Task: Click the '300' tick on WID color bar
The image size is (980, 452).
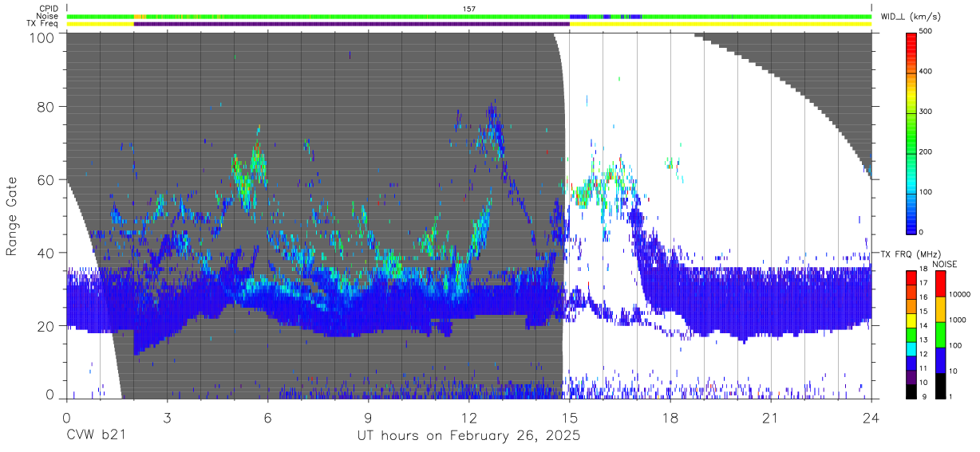Action: (x=926, y=112)
